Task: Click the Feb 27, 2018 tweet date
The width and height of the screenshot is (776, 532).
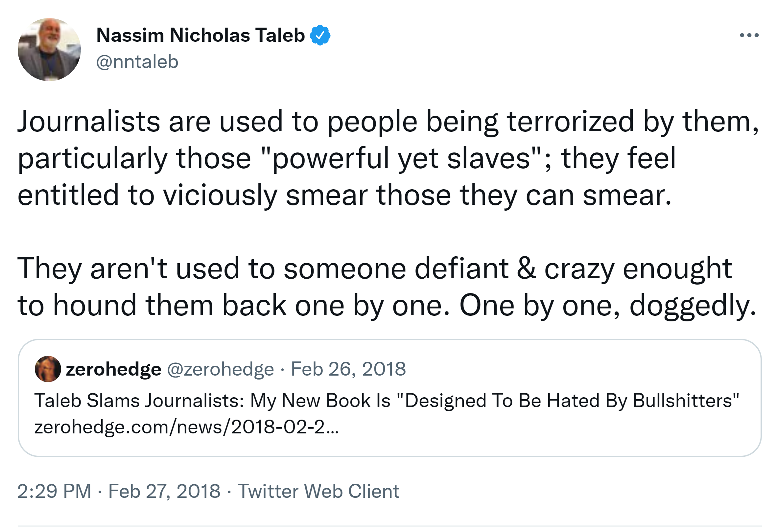Action: coord(164,491)
